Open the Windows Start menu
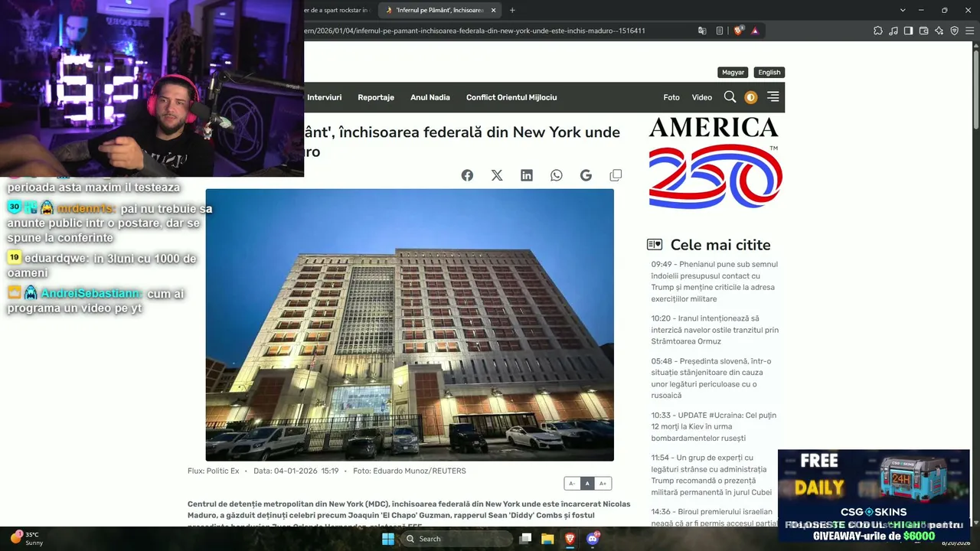 tap(388, 539)
